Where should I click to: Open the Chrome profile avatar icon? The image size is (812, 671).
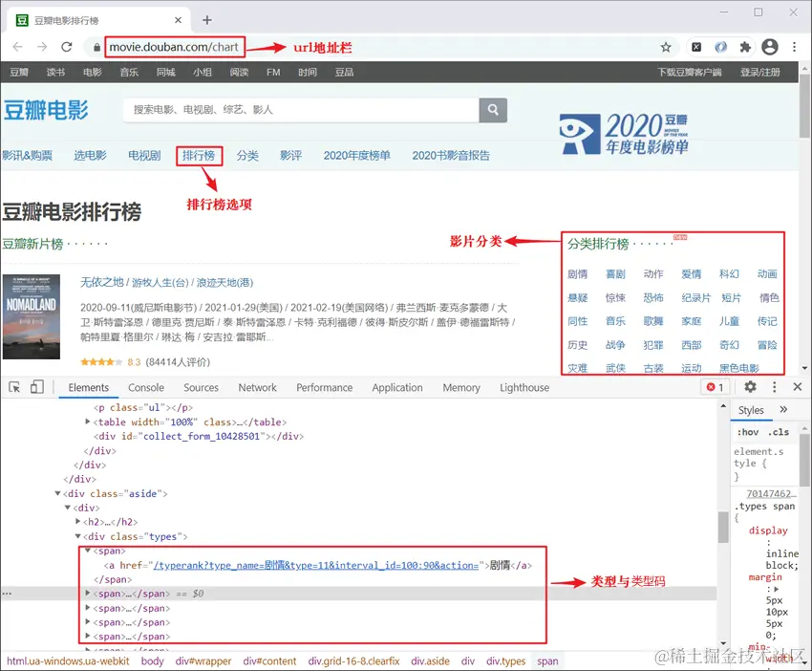pyautogui.click(x=770, y=48)
